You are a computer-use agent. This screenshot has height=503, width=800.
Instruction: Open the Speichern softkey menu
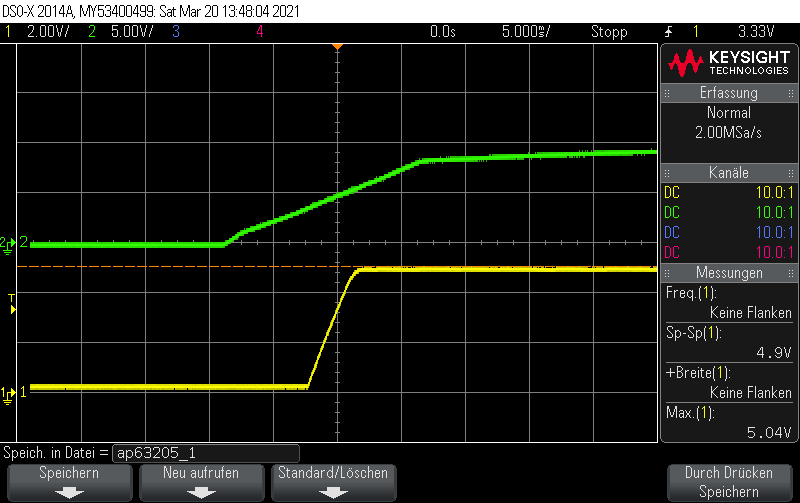click(69, 482)
